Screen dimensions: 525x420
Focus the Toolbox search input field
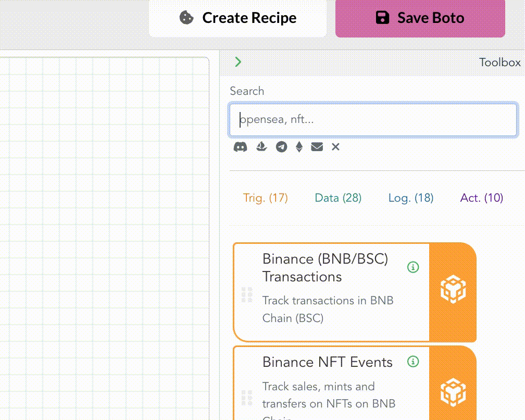point(373,119)
